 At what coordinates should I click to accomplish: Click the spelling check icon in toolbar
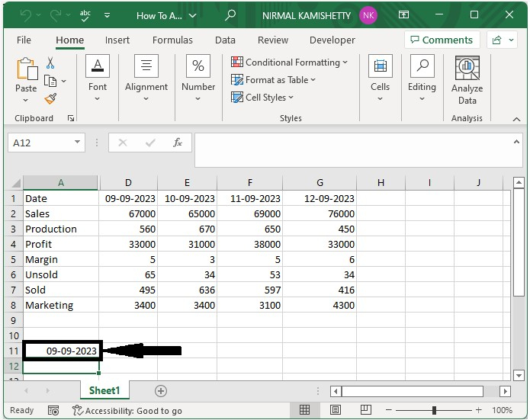pyautogui.click(x=85, y=15)
